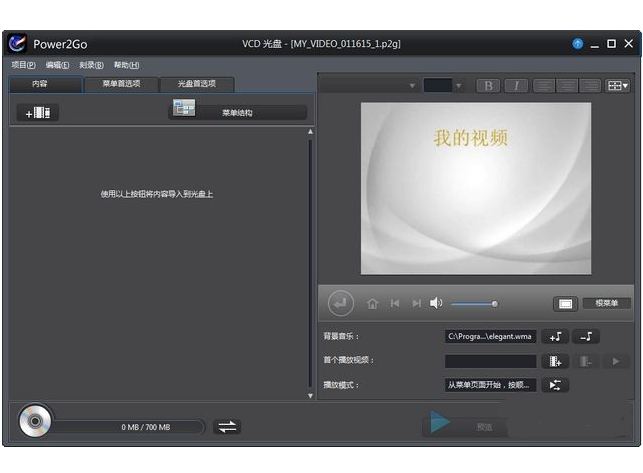This screenshot has width=643, height=473.
Task: Open the menu structure button
Action: (x=237, y=112)
